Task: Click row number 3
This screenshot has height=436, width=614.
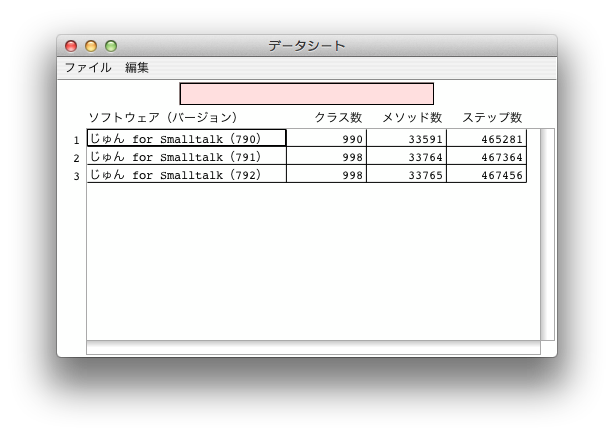Action: pyautogui.click(x=76, y=176)
